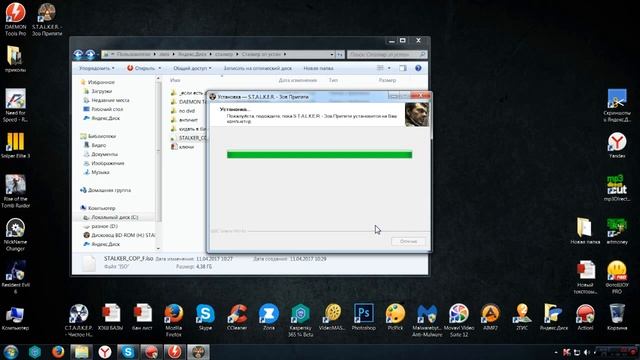This screenshot has height=360, width=640.
Task: Open Общий доступ dropdown in Explorer
Action: pos(192,68)
